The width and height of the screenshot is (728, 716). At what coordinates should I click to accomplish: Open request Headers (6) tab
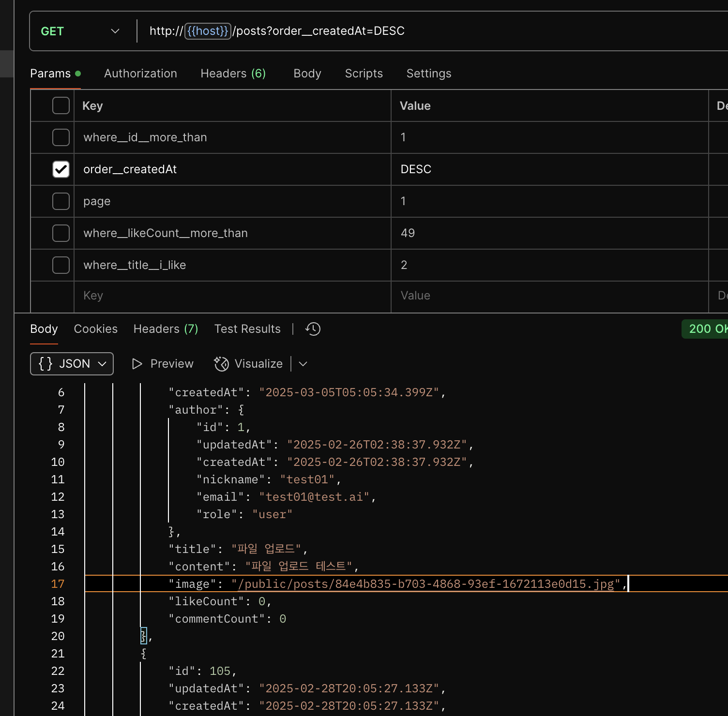tap(233, 74)
